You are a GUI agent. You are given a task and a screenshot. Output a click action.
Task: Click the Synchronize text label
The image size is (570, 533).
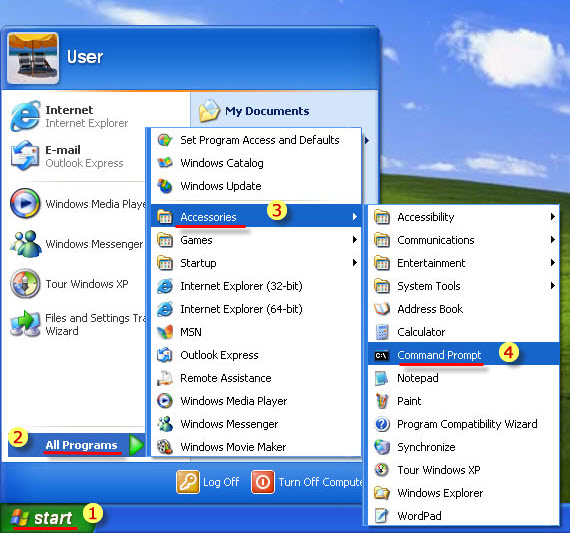[x=426, y=447]
